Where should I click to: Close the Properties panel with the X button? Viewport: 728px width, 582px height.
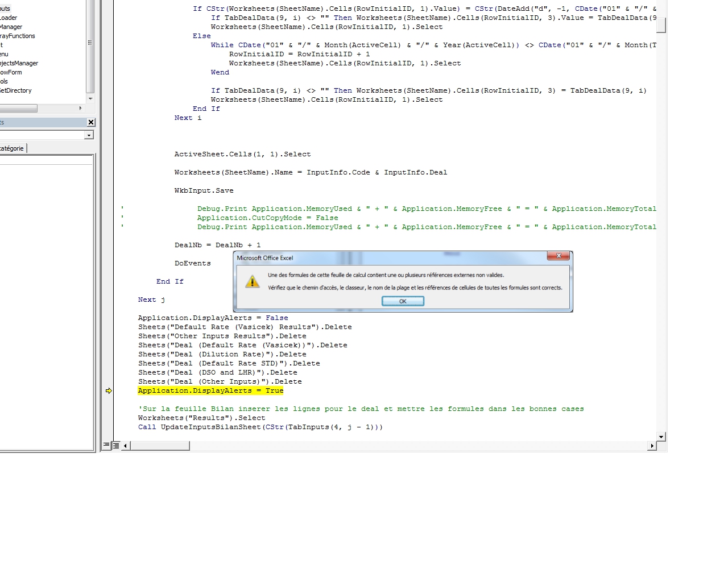click(x=91, y=122)
